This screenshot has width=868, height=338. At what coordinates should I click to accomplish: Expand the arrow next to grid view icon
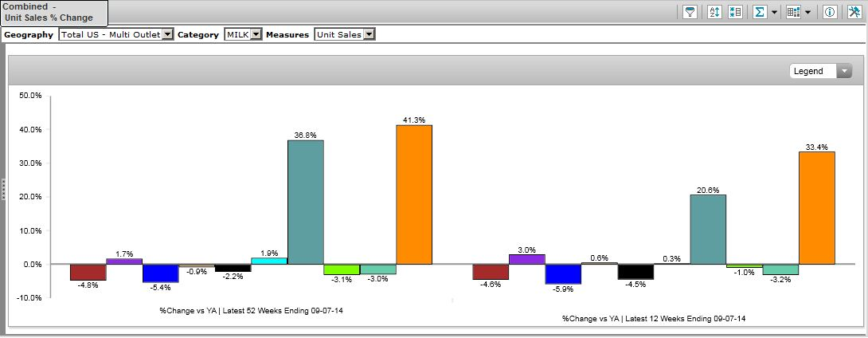807,12
